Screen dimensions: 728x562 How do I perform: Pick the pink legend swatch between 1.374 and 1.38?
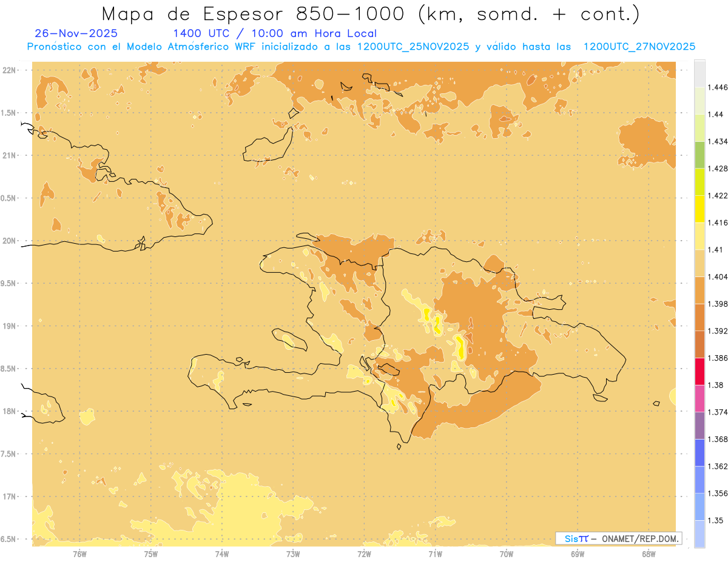point(699,398)
